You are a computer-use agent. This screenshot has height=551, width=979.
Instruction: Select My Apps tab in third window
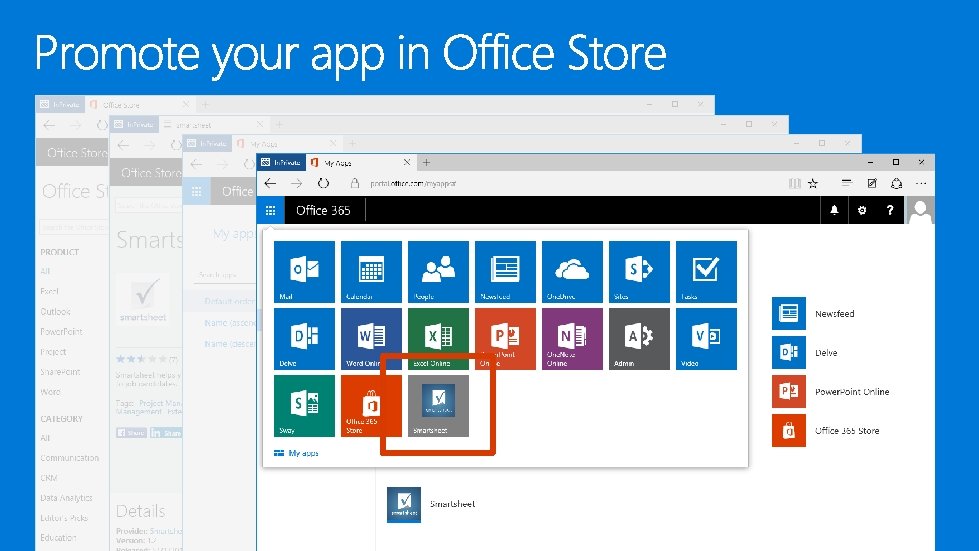287,144
